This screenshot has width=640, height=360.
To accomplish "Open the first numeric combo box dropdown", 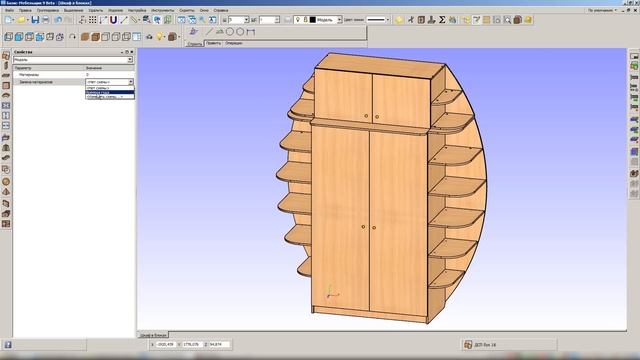I will click(246, 20).
